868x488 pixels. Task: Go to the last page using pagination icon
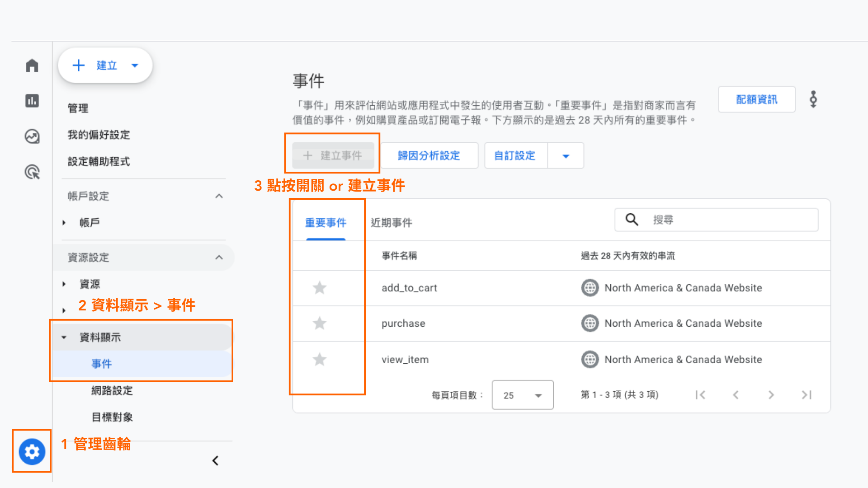[x=807, y=394]
